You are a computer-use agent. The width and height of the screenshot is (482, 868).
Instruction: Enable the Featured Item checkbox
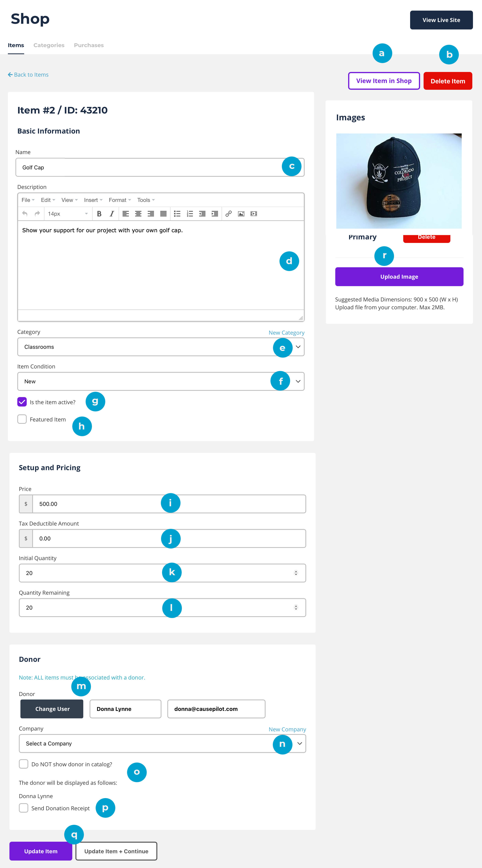click(22, 419)
